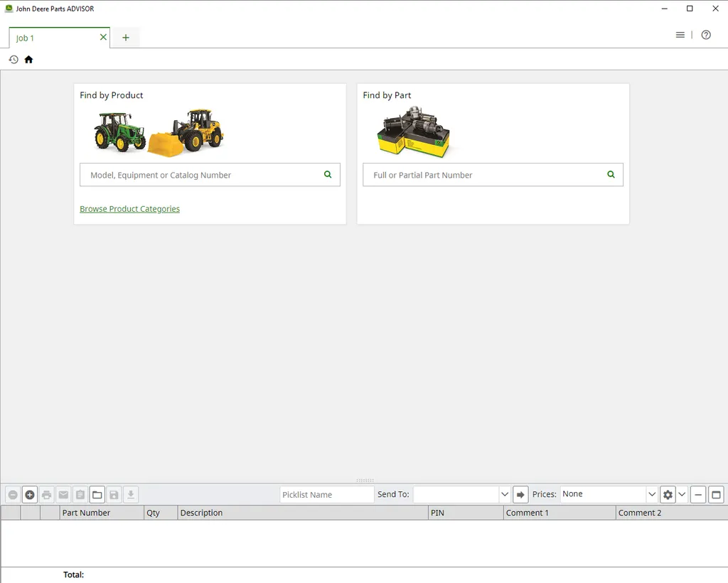Open the help question mark icon
The image size is (728, 583).
(706, 35)
